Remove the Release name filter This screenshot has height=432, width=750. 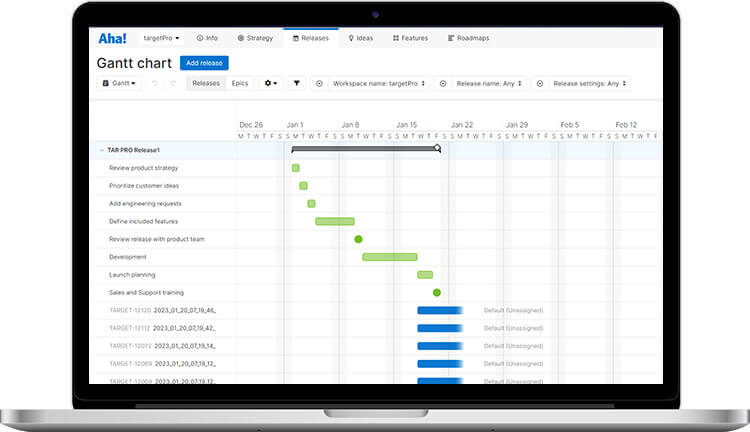click(x=443, y=84)
